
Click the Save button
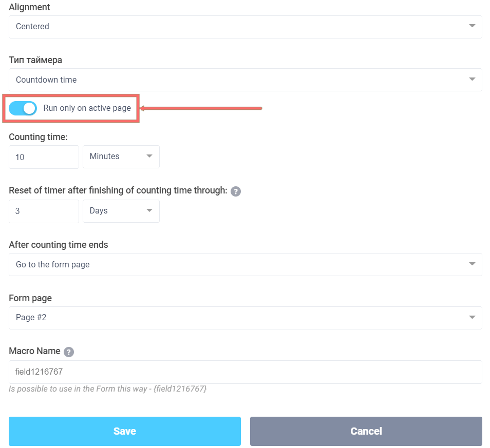coord(124,431)
